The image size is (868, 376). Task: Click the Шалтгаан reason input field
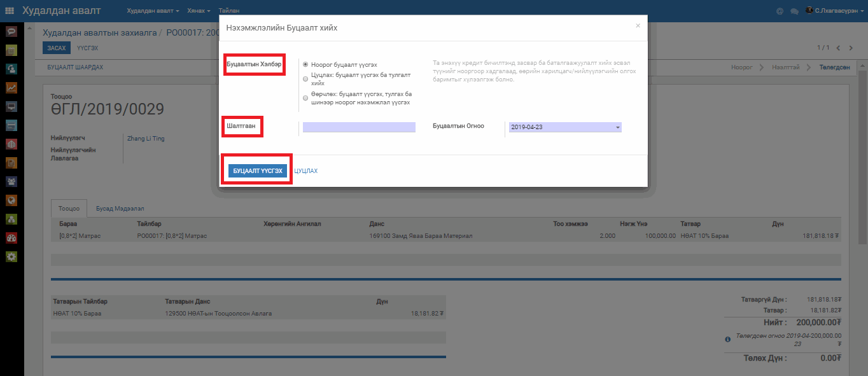(359, 127)
